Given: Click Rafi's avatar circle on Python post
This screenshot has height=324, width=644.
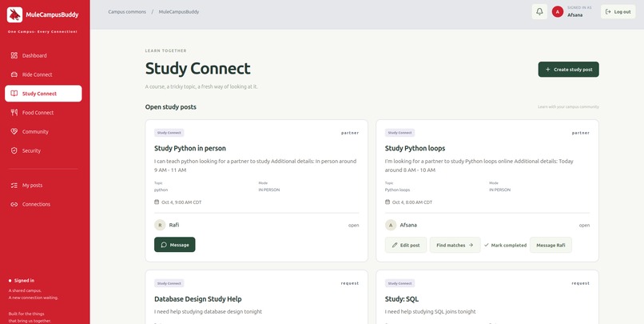Looking at the screenshot, I should (x=160, y=225).
